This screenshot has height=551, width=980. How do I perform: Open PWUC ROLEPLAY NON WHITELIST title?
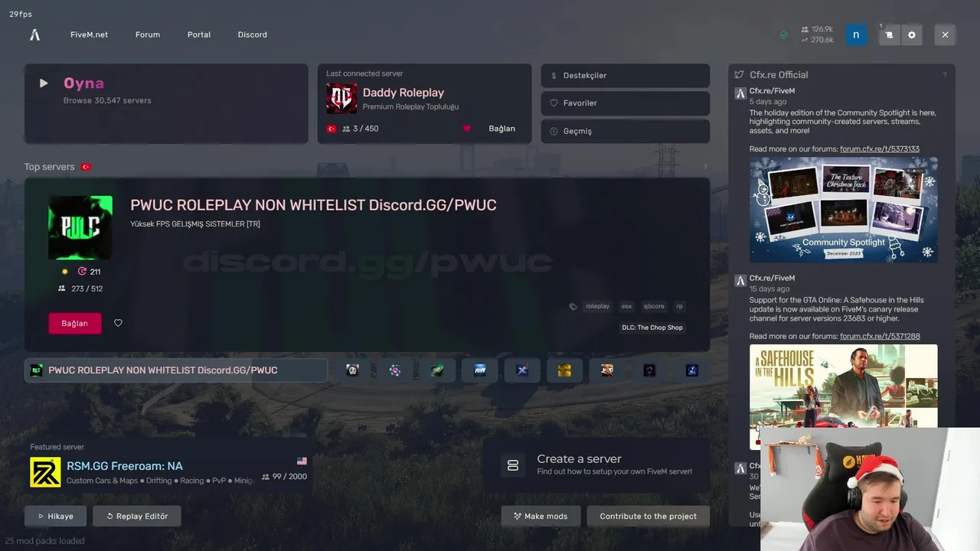point(313,205)
